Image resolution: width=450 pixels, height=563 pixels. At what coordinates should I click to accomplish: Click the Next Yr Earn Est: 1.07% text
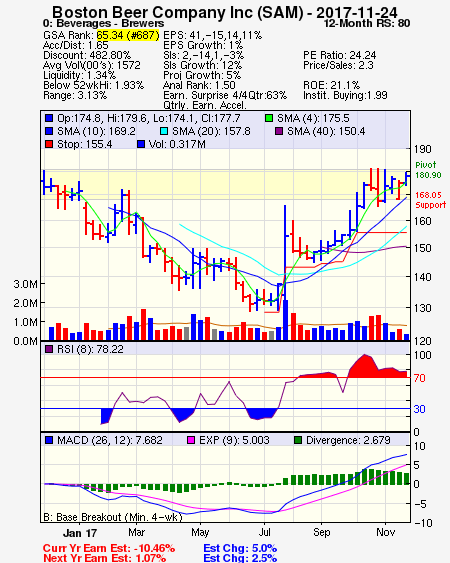105,558
